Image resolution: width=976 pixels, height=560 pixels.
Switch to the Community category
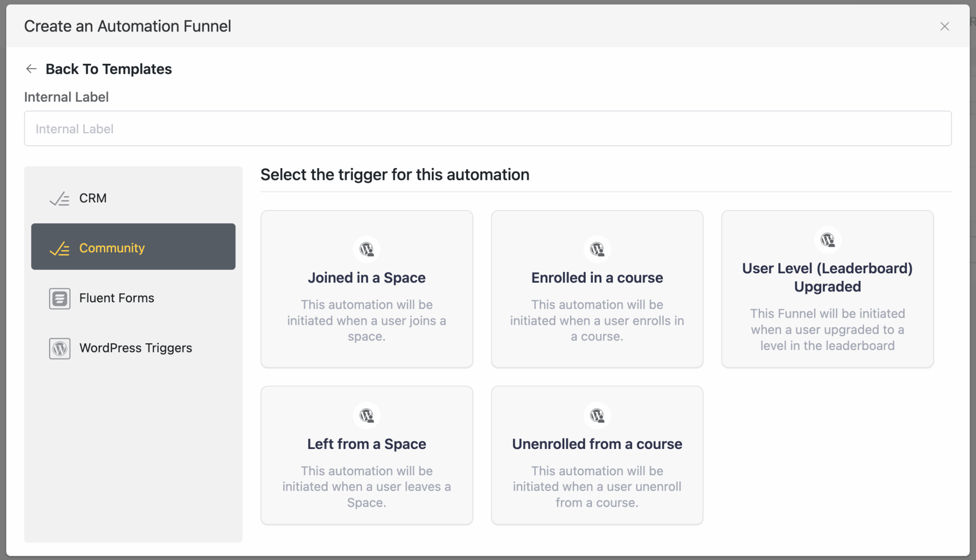tap(112, 248)
